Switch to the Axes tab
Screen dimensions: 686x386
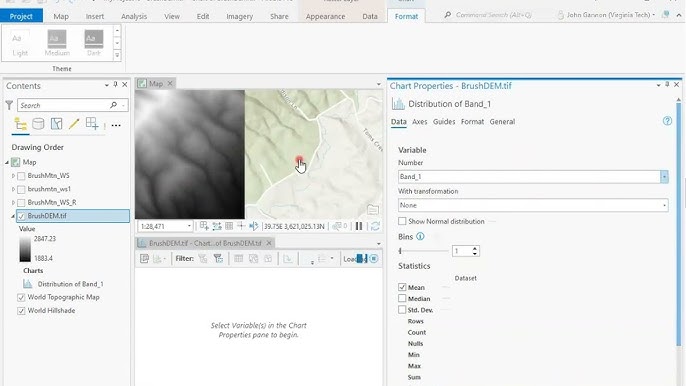pyautogui.click(x=419, y=122)
